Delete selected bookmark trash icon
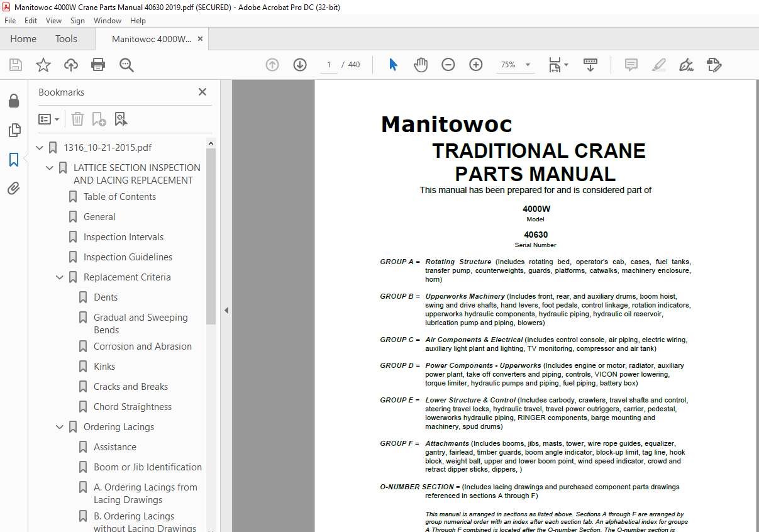759x532 pixels. pos(77,119)
